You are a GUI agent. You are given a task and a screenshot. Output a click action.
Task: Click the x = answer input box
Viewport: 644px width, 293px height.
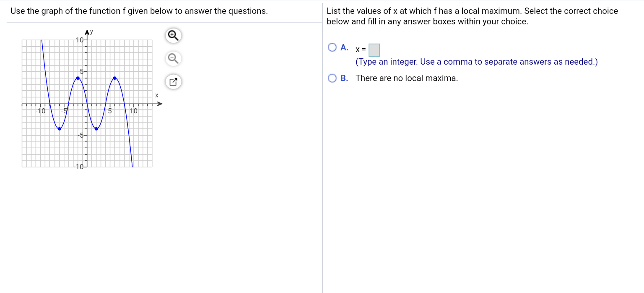[x=374, y=50]
